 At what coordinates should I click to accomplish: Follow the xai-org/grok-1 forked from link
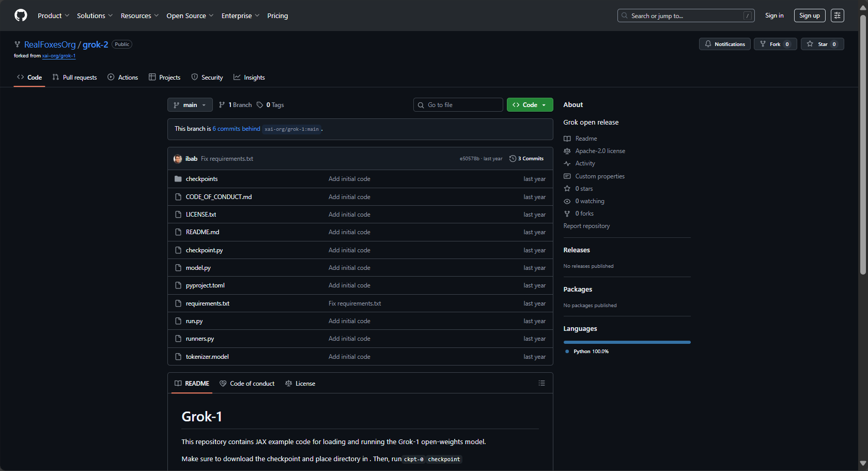[x=59, y=56]
